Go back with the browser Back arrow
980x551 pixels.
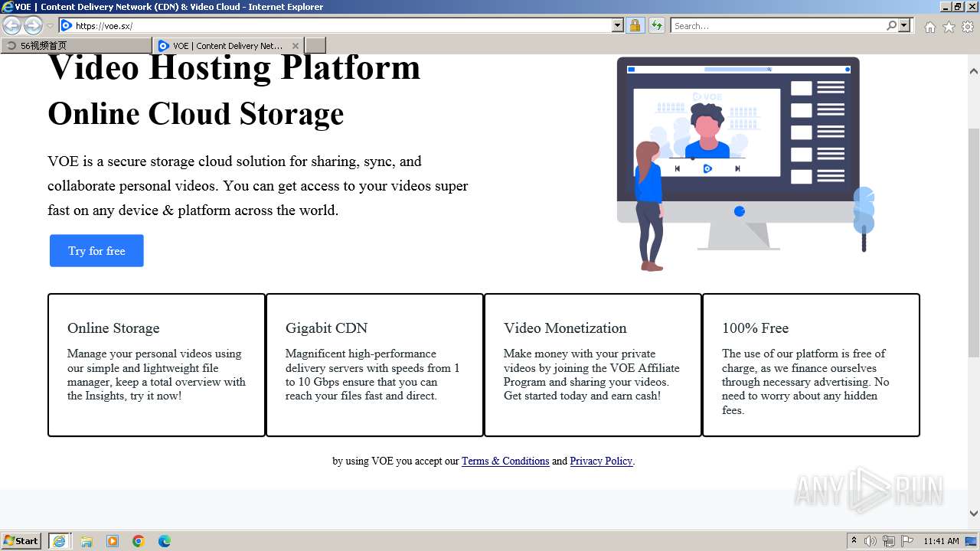point(12,26)
